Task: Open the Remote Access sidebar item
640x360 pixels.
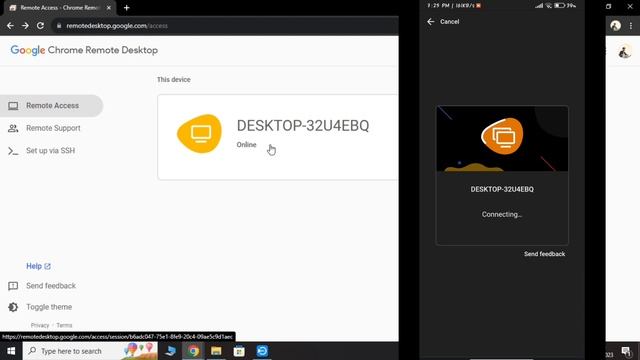Action: (51, 106)
